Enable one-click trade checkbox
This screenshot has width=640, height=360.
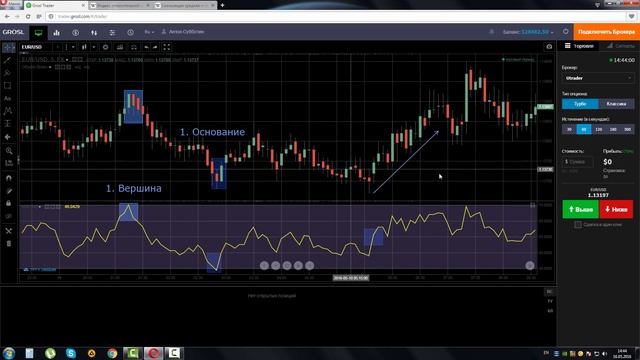click(x=578, y=224)
